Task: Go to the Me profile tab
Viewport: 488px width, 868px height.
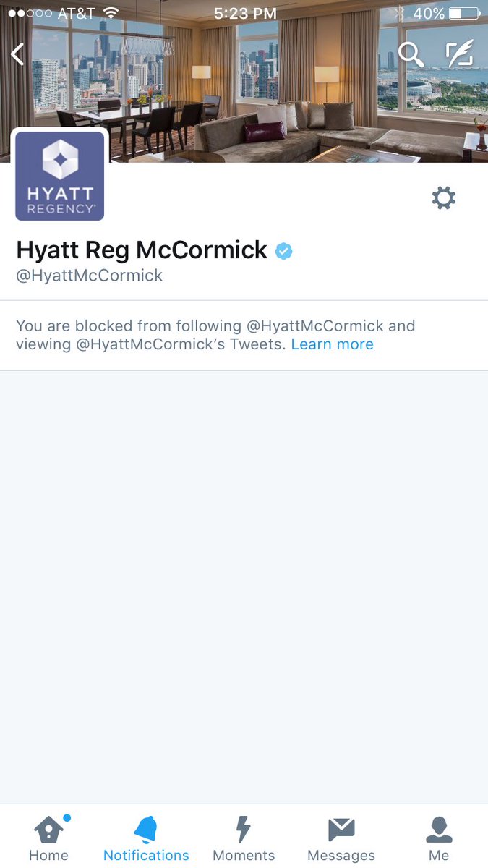Action: pos(439,838)
